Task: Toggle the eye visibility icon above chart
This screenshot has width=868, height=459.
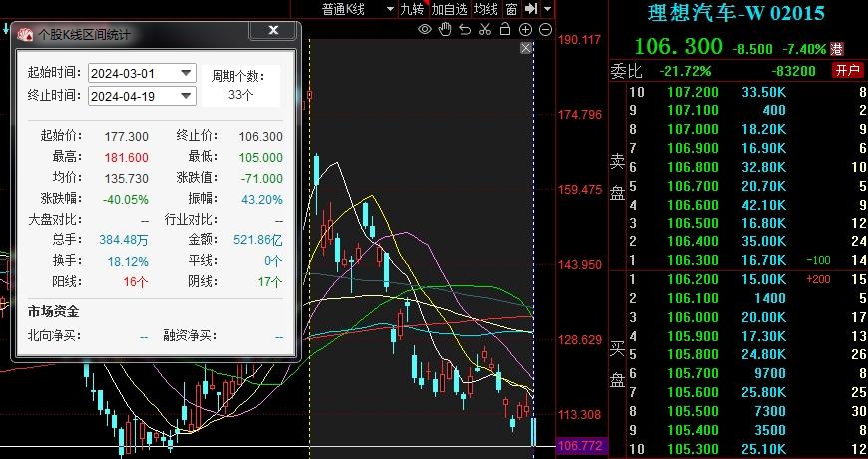Action: (x=425, y=29)
